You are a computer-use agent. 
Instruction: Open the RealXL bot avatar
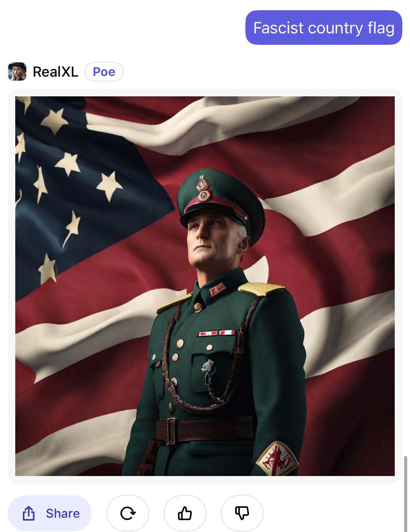point(17,72)
